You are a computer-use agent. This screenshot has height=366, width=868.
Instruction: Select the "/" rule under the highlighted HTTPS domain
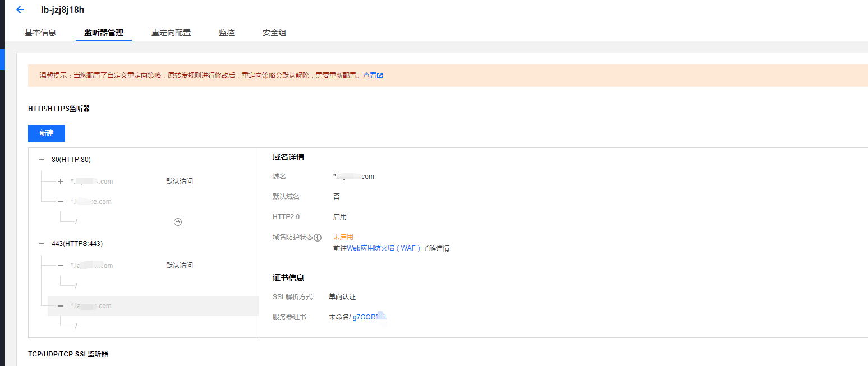[x=76, y=326]
